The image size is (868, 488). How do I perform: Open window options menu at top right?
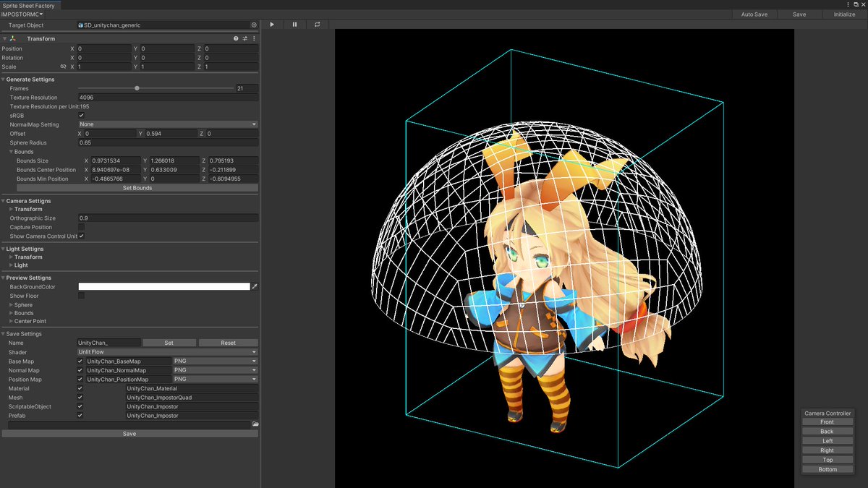tap(849, 5)
